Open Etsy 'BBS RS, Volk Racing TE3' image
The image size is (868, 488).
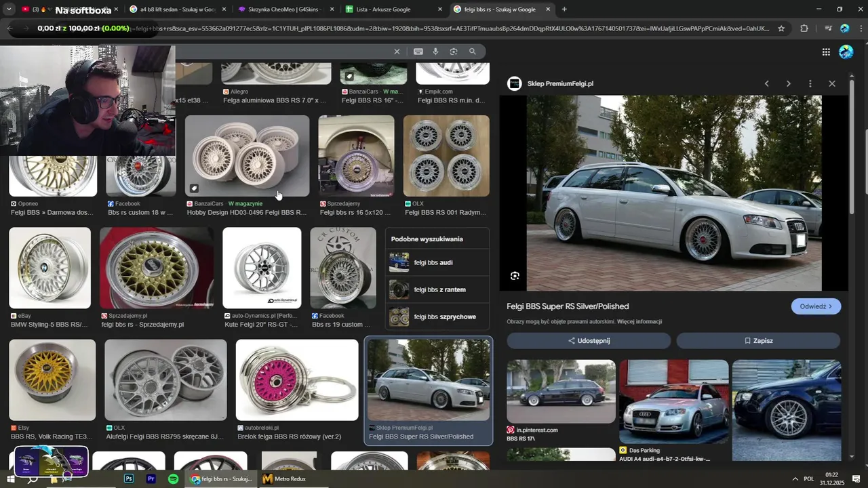[x=52, y=380]
